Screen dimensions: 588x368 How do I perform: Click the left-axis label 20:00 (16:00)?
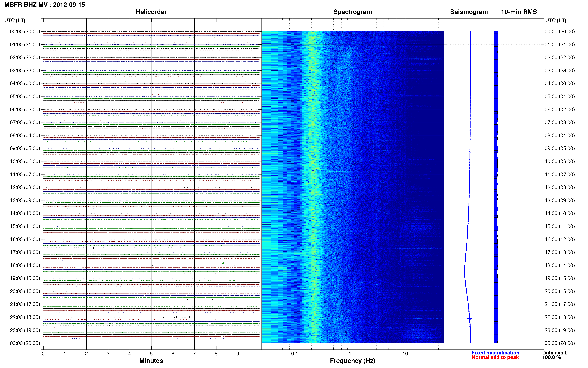point(25,291)
